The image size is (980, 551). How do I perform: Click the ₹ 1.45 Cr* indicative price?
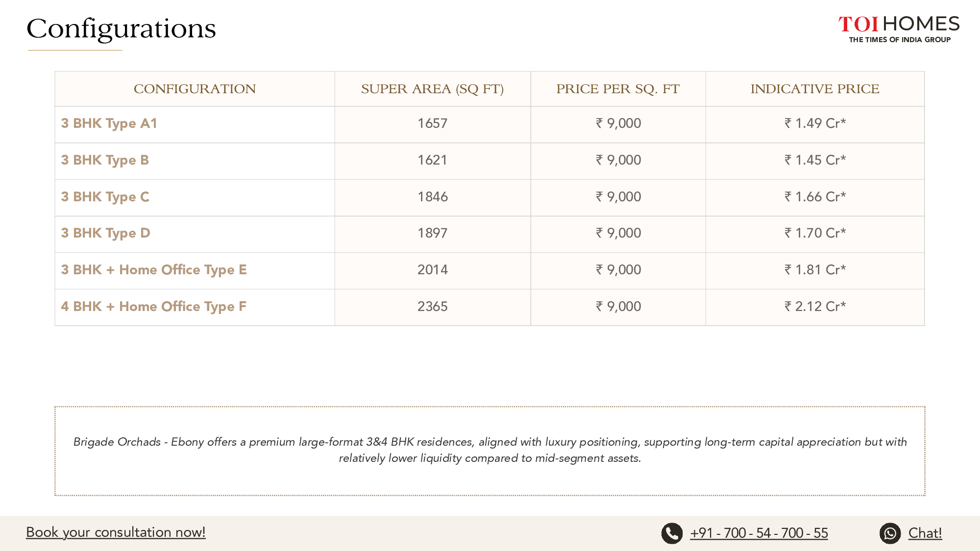tap(815, 160)
